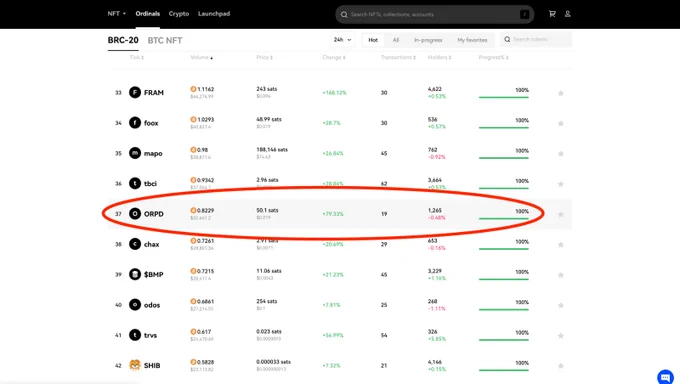Sort by Volume column

pos(202,57)
